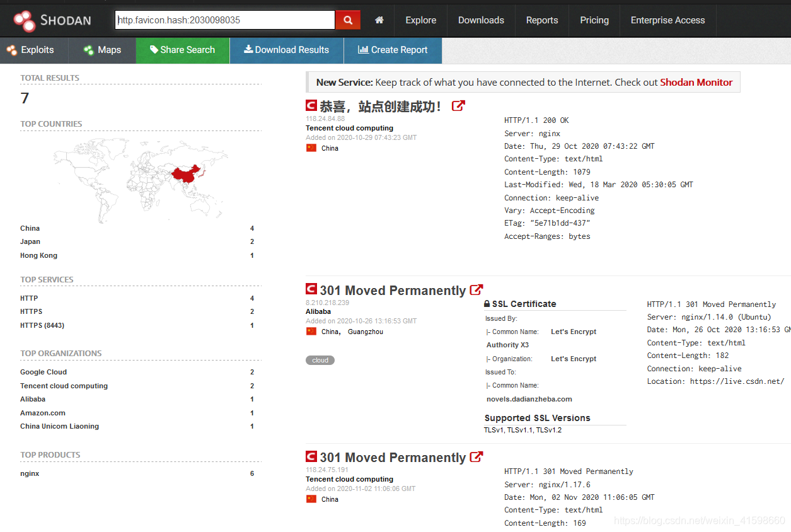Click Supported SSL Versions heading
This screenshot has width=791, height=532.
coord(538,418)
